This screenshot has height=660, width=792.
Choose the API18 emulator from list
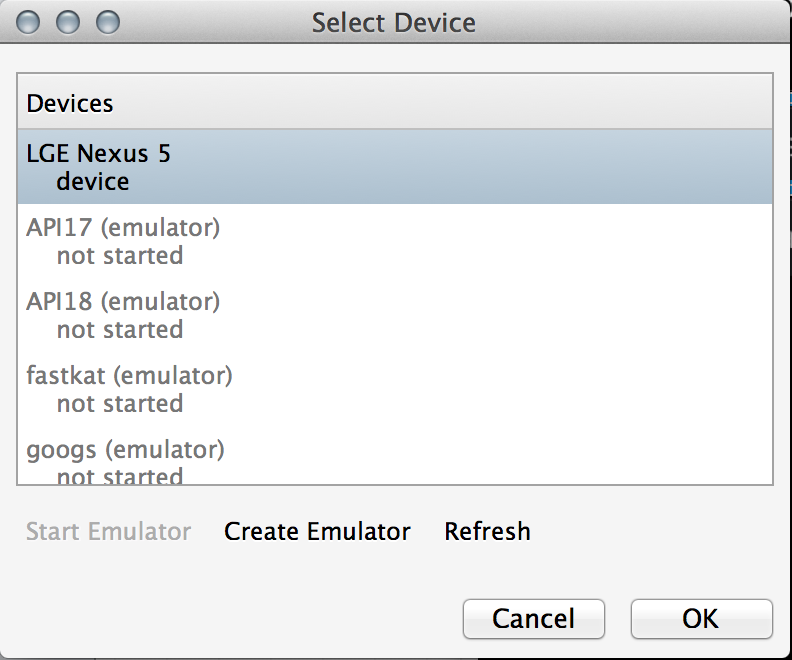click(x=123, y=301)
